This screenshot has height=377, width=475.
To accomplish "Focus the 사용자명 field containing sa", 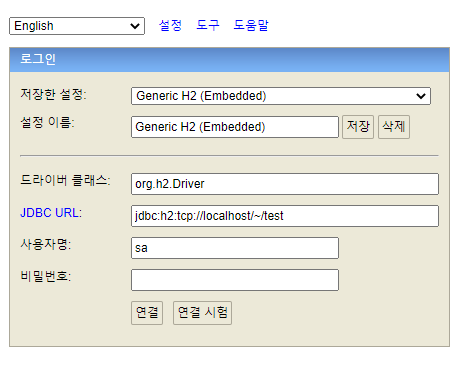I will tap(235, 248).
